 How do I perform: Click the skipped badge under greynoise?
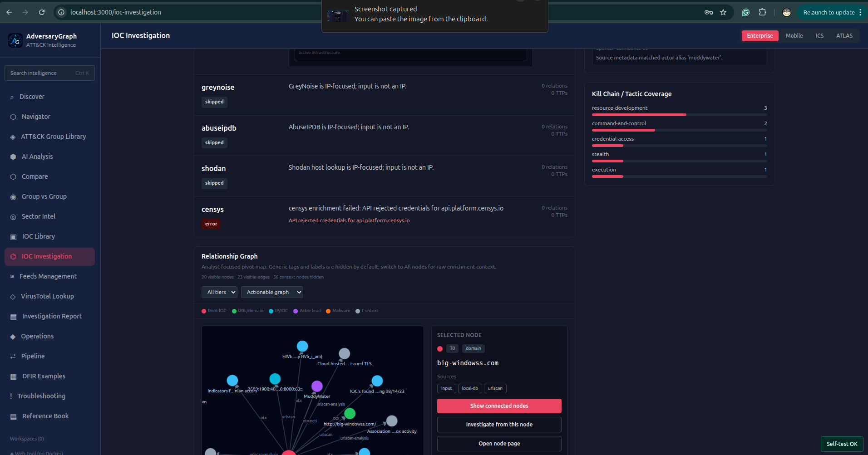click(x=214, y=102)
